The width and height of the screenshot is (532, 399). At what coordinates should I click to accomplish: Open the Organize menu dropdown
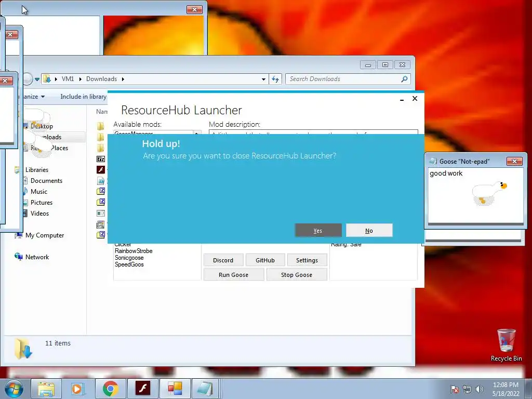point(33,96)
